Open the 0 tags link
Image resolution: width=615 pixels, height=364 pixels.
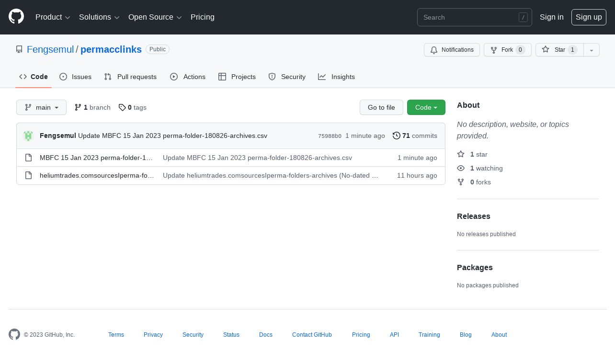[x=133, y=107]
